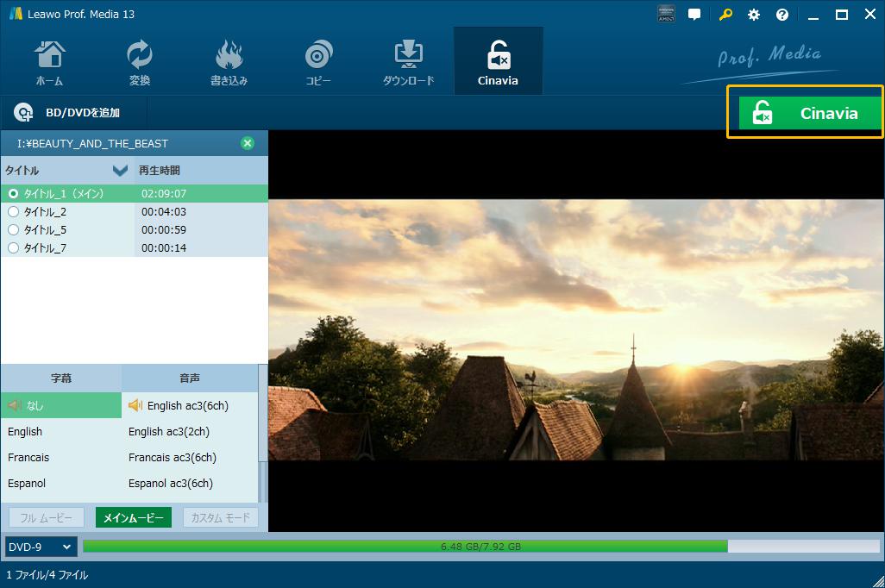Screen dimensions: 885x588
Task: Click the 02:09:07 duration value
Action: click(164, 193)
